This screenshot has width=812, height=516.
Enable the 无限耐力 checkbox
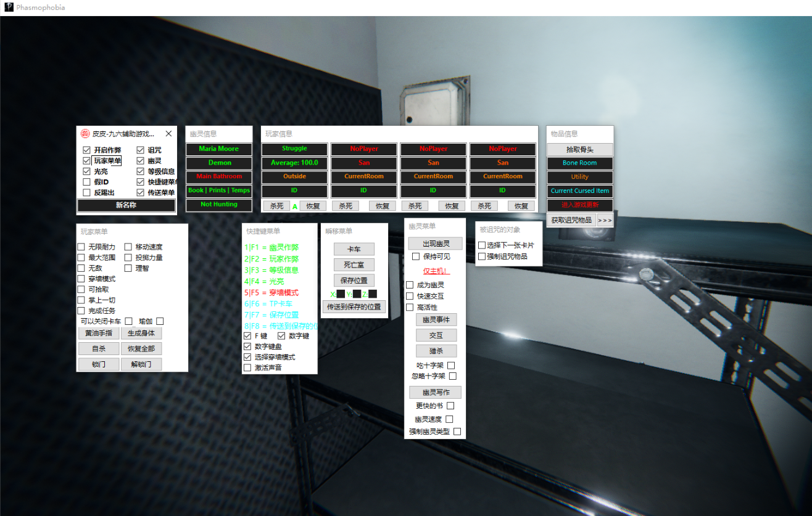(x=81, y=247)
